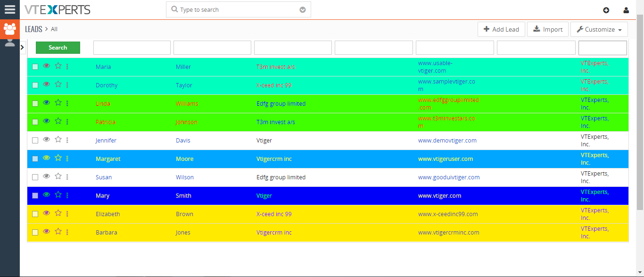This screenshot has height=277, width=644.
Task: Click the 'All' list filter label
Action: (54, 29)
